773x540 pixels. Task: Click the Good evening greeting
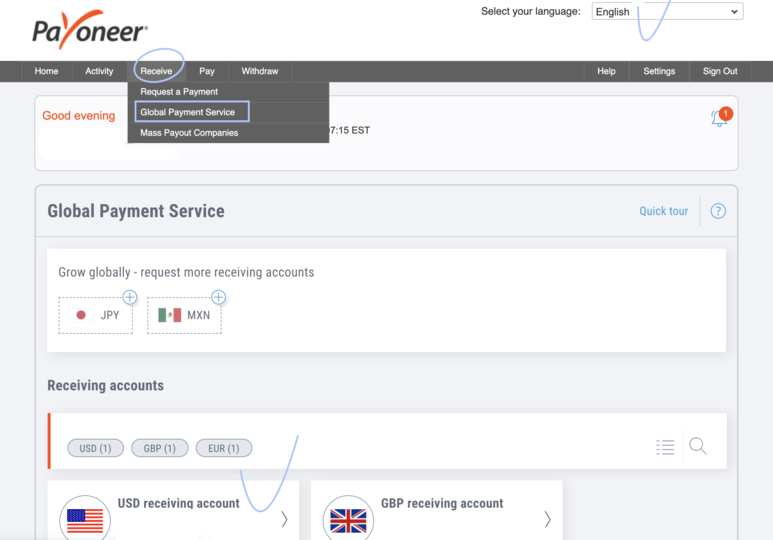[78, 115]
